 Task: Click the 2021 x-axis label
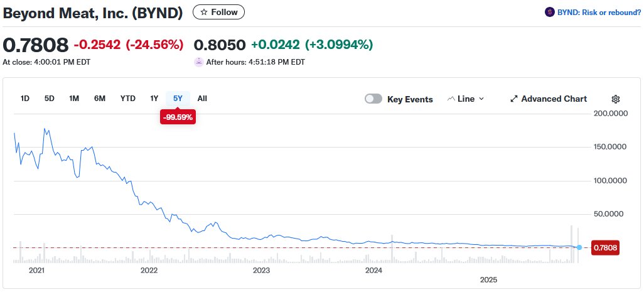[x=36, y=270]
